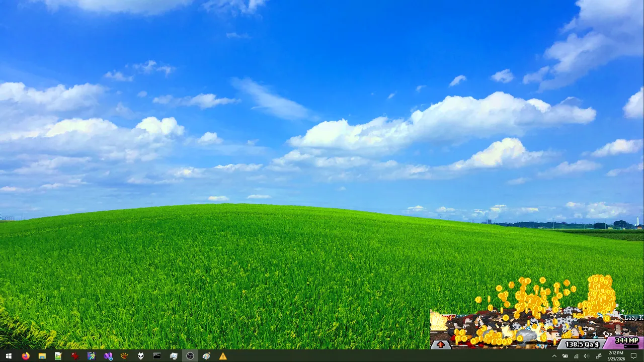Launch Firefox from the taskbar
Image resolution: width=644 pixels, height=362 pixels.
pyautogui.click(x=26, y=356)
